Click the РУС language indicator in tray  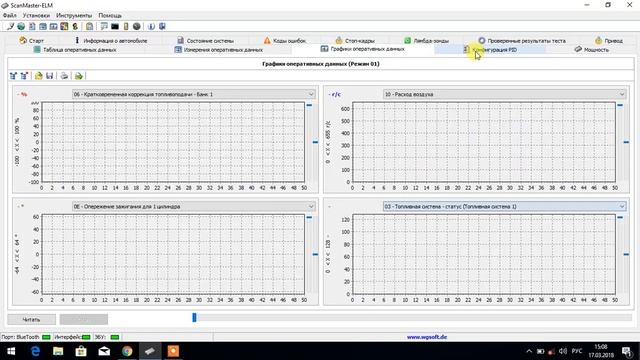point(577,351)
